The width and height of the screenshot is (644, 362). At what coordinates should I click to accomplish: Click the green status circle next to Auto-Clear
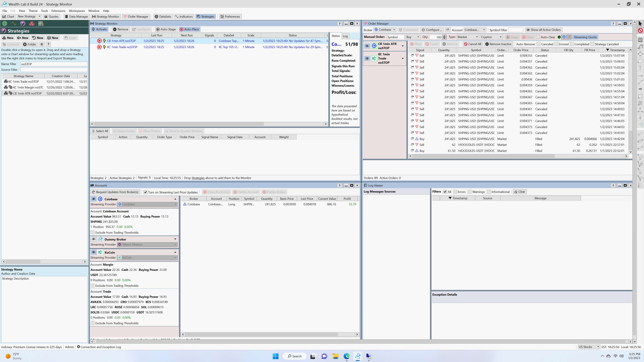coord(559,37)
